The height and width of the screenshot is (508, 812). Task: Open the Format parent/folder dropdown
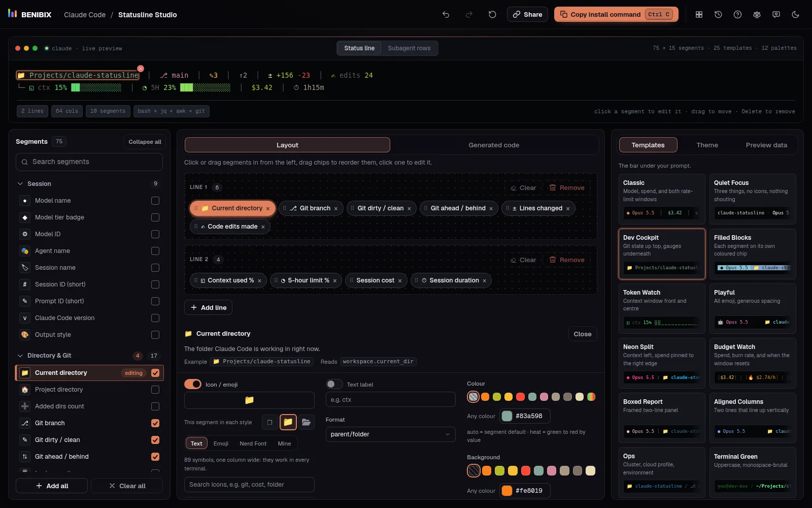(x=390, y=434)
